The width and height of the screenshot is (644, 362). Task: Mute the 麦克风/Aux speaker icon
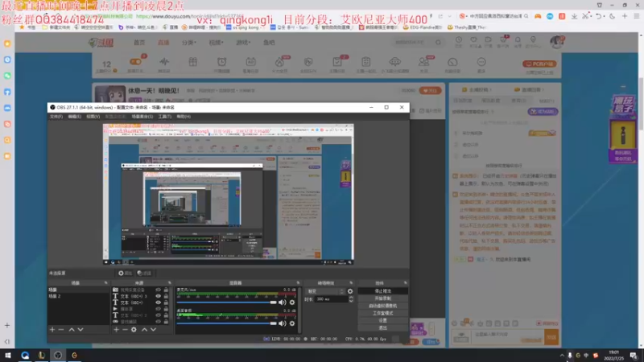[283, 302]
